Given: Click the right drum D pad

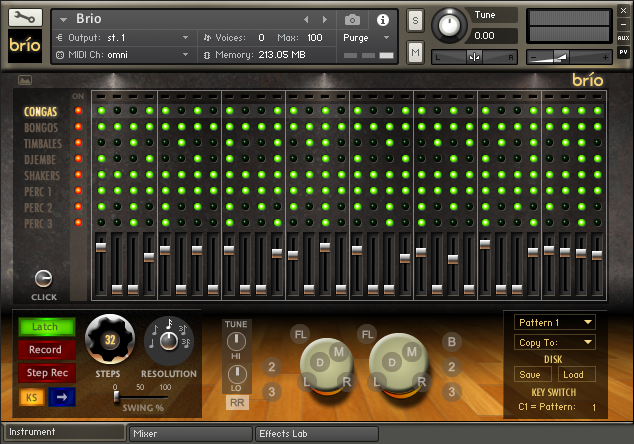Looking at the screenshot, I should [391, 362].
